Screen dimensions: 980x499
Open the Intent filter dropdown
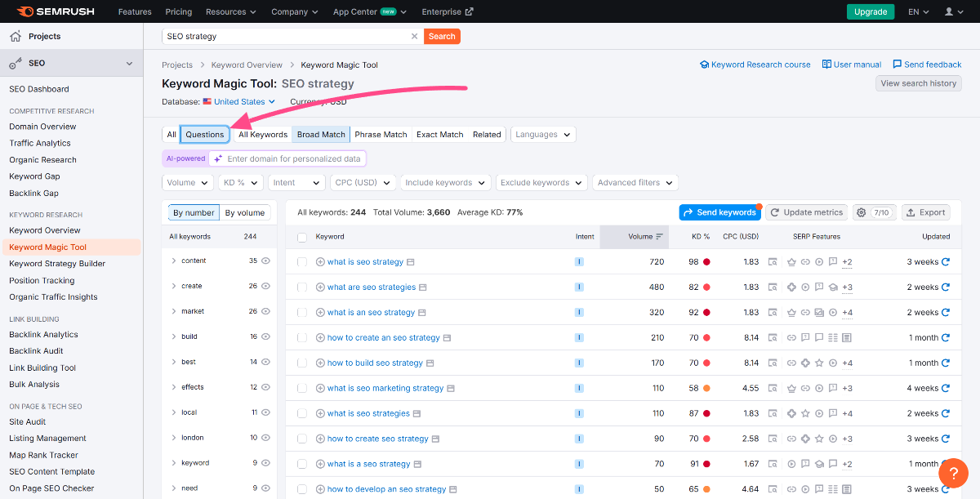(296, 183)
